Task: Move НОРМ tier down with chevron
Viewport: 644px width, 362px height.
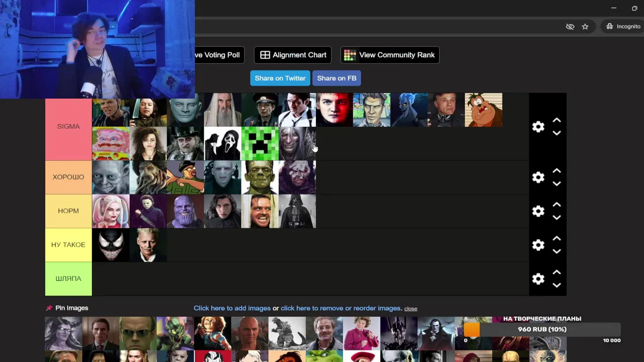Action: (x=556, y=218)
